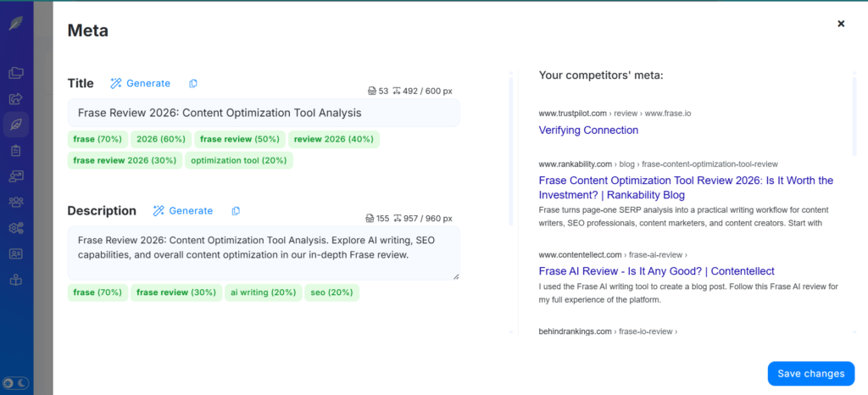The height and width of the screenshot is (395, 868).
Task: Click the 'frase review 2026 (30%)' tag
Action: [125, 160]
